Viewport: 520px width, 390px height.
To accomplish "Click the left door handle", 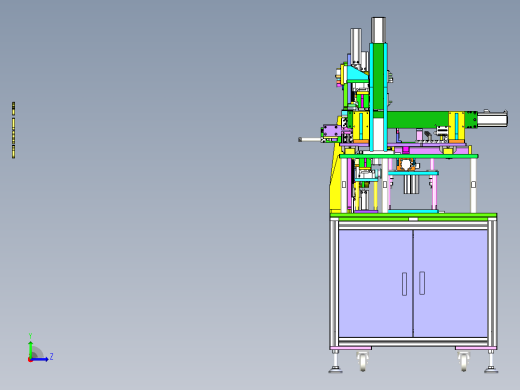I will 404,284.
